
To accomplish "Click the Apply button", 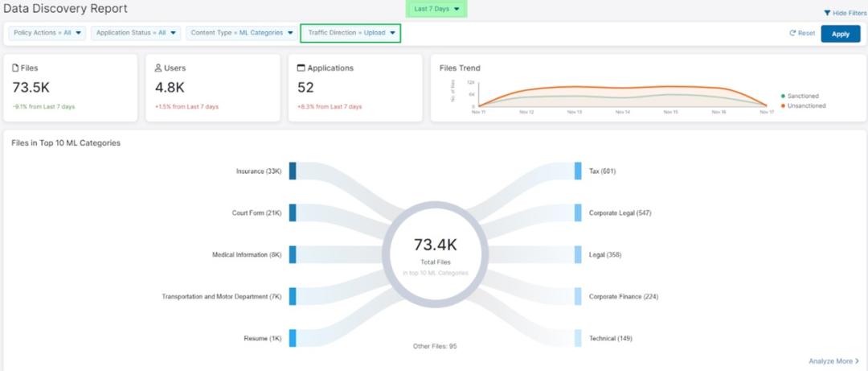I will [841, 34].
